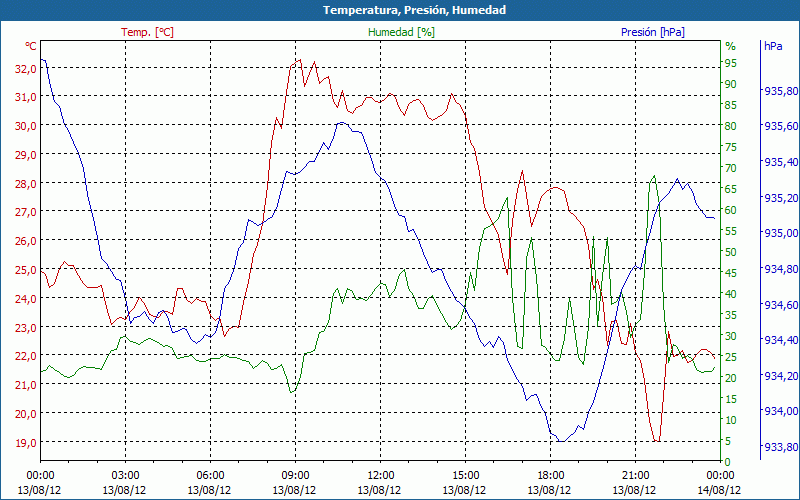
Task: Click the green '%' axis unit label
Action: point(731,46)
